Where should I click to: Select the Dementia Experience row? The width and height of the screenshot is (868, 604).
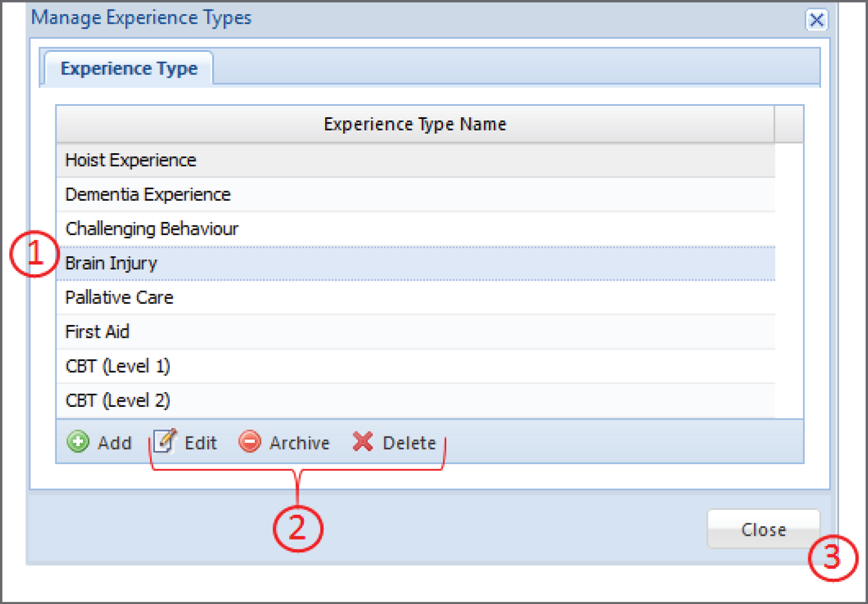415,194
